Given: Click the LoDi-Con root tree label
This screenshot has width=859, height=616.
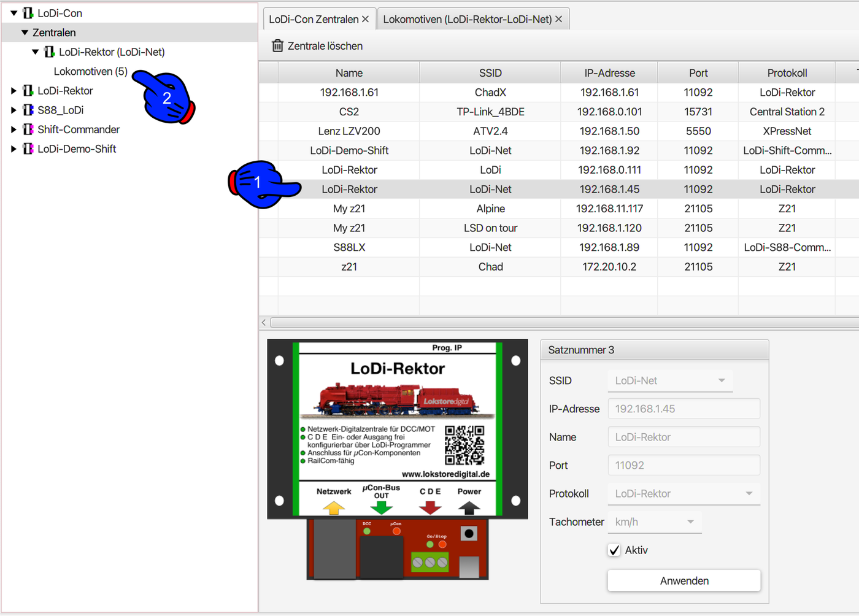Looking at the screenshot, I should [x=60, y=13].
